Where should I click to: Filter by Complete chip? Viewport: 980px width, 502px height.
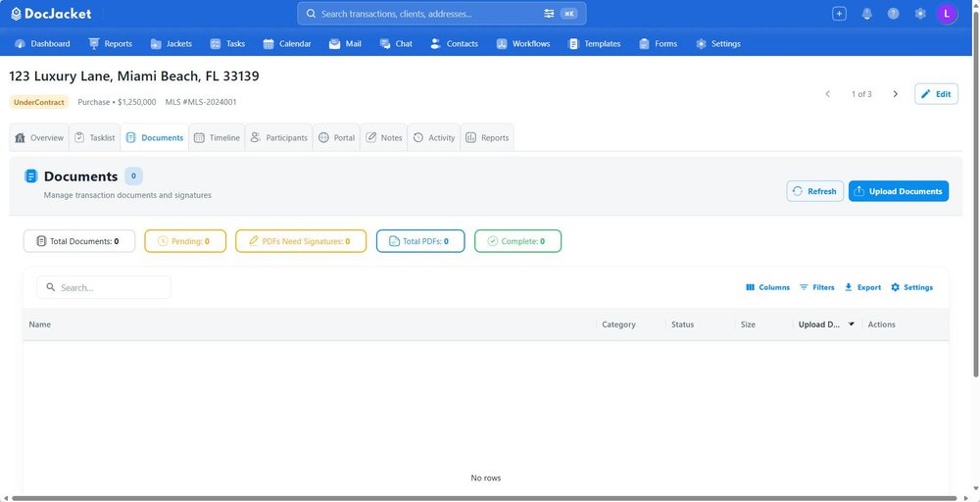click(x=517, y=240)
